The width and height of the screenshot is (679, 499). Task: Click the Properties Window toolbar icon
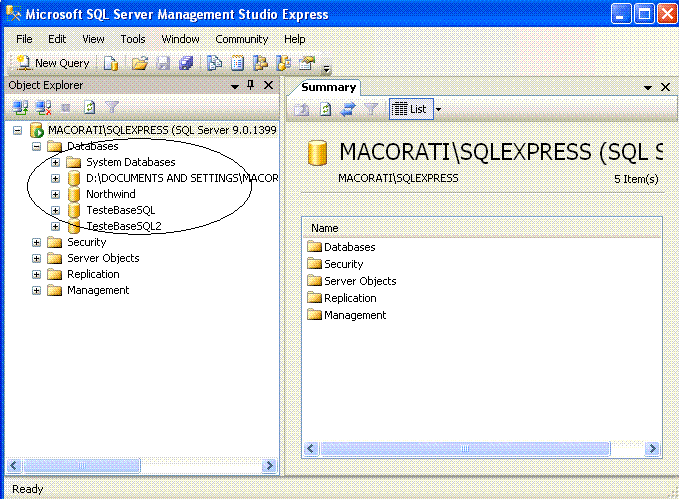pos(307,63)
